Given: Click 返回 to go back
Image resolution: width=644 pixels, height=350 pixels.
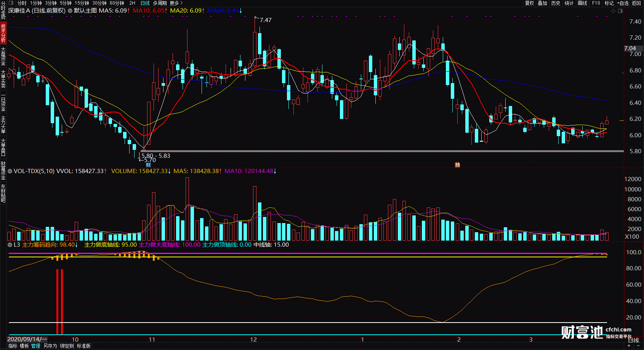Looking at the screenshot, I should [636, 3].
